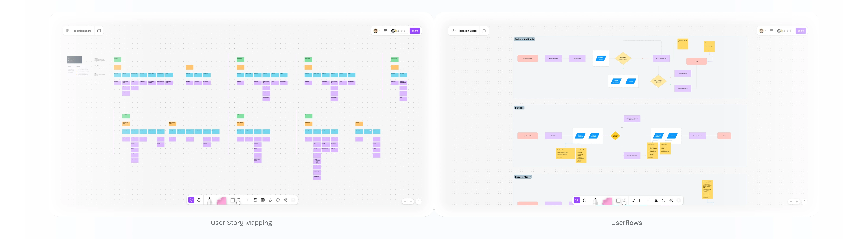This screenshot has height=239, width=868.
Task: Click the AI sparkle icon in left toolbar
Action: point(285,200)
